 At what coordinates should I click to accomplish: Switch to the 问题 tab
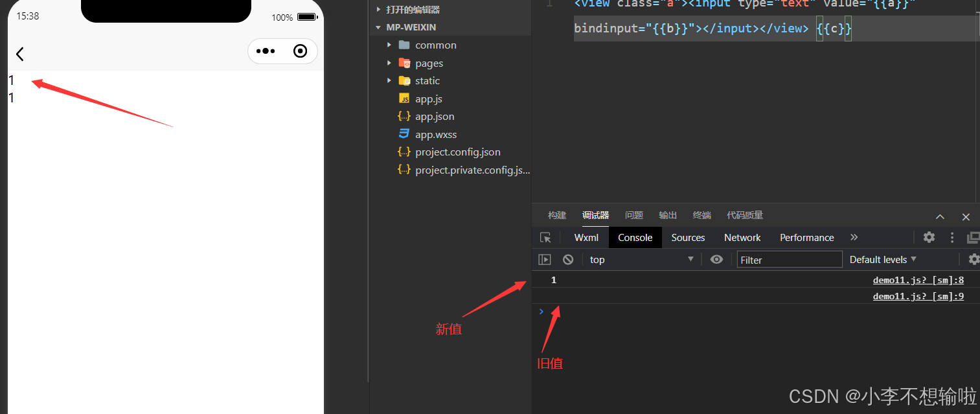click(634, 215)
